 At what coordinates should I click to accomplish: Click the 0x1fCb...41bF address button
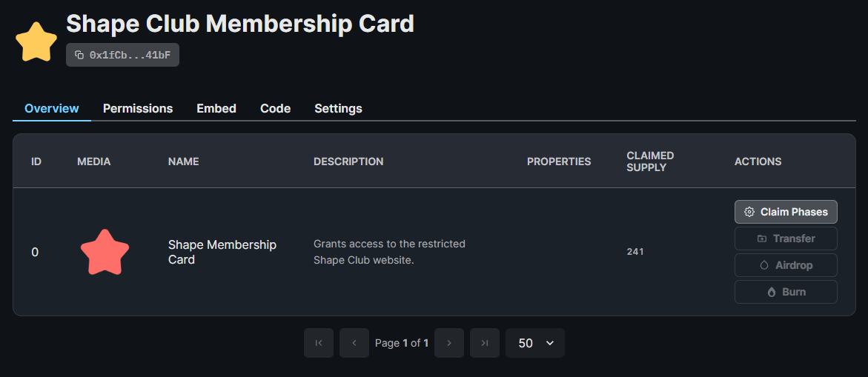coord(130,55)
